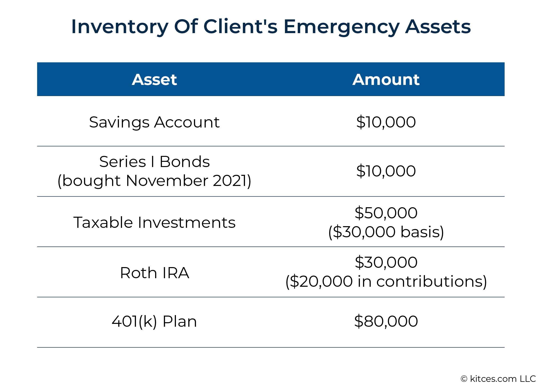Click the bought November 2021 note
This screenshot has height=392, width=546.
tap(154, 181)
